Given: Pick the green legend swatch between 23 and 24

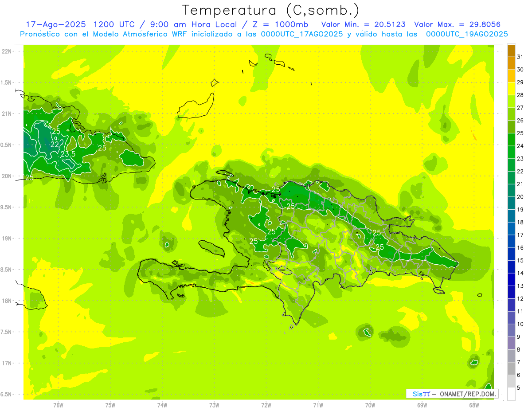Looking at the screenshot, I should pos(511,152).
